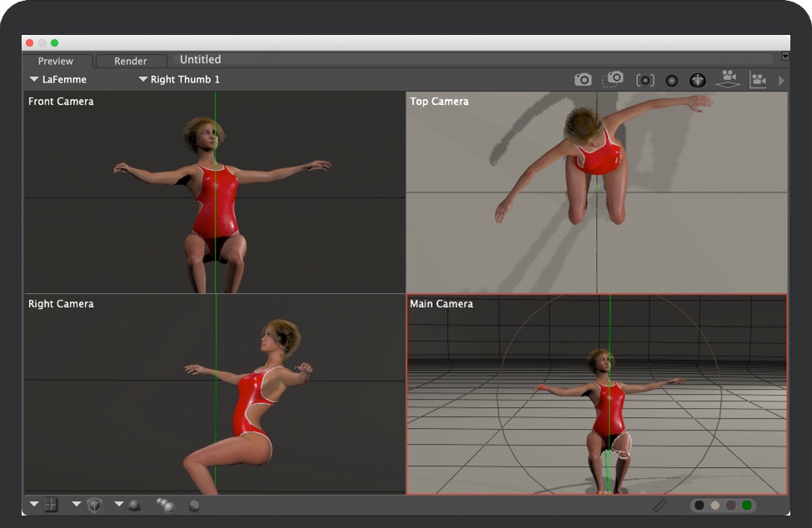Pick the green color dot swatch
Viewport: 812px width, 528px height.
pyautogui.click(x=746, y=505)
